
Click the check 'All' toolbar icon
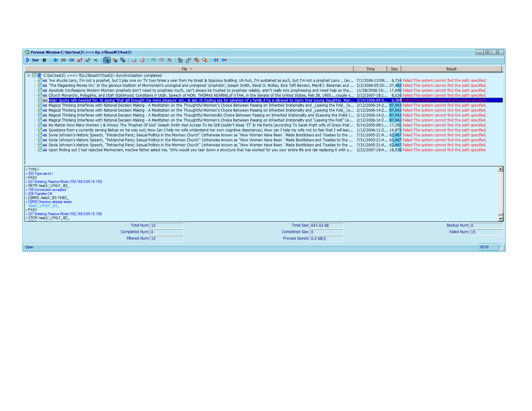coord(188,60)
